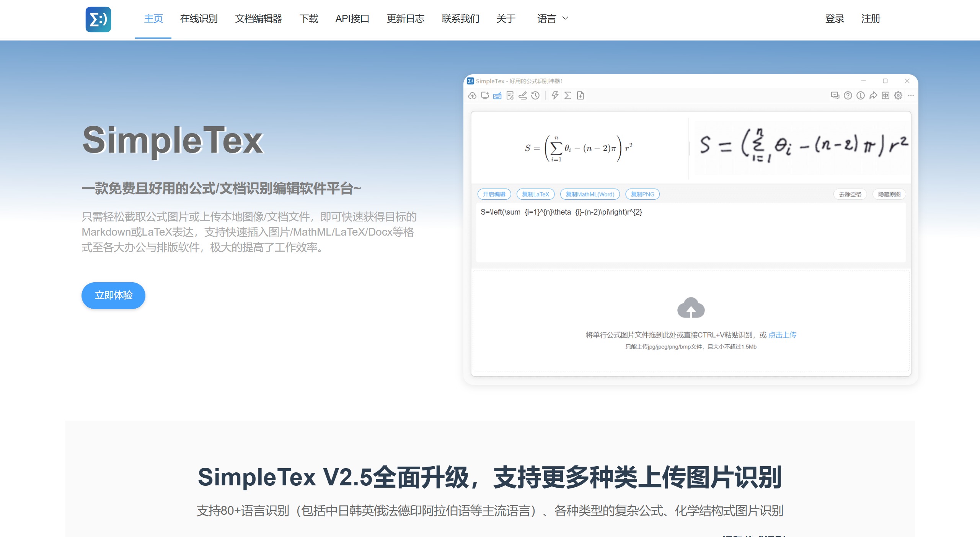The width and height of the screenshot is (980, 537).
Task: Select the blue keyboard input icon
Action: coord(497,96)
